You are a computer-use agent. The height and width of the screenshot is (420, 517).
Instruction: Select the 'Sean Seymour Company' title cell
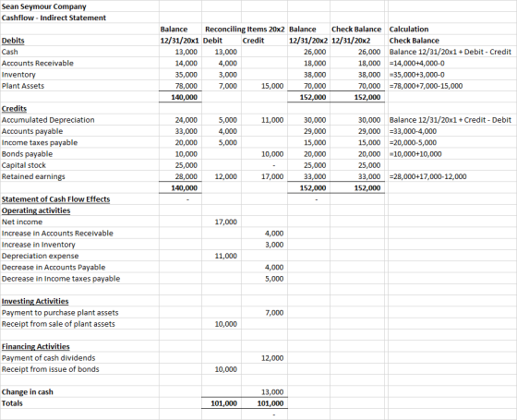(44, 6)
